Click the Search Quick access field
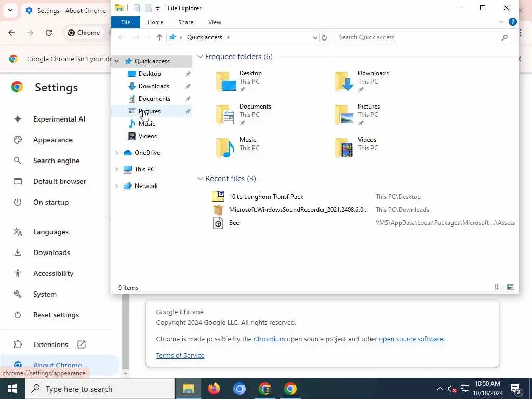Screen dimensions: 532x399 418,37
